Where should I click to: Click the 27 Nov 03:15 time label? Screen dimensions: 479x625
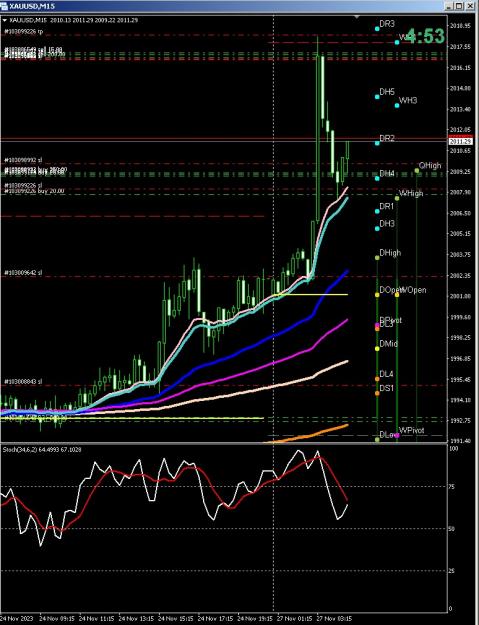[x=334, y=619]
